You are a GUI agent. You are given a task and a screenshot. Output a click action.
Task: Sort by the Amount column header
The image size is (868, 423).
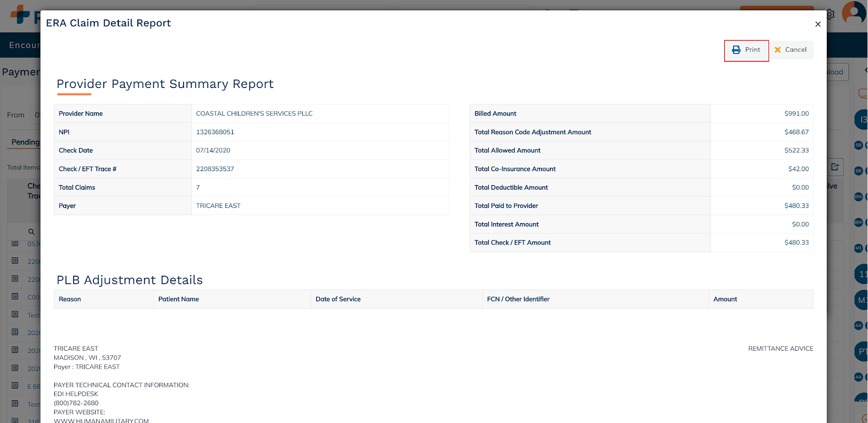pos(725,299)
